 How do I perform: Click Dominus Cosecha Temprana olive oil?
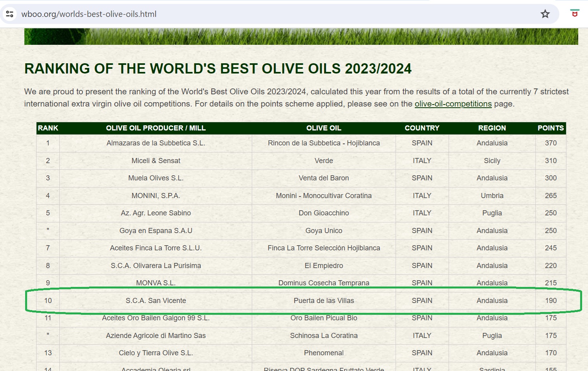[x=324, y=283]
